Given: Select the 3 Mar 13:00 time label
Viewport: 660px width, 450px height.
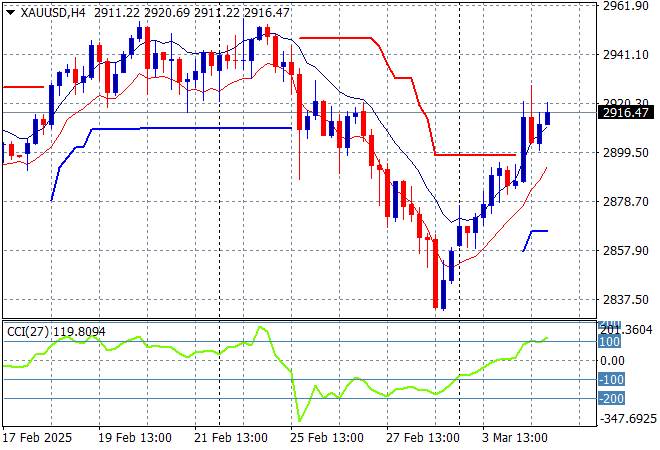Looking at the screenshot, I should [x=515, y=438].
